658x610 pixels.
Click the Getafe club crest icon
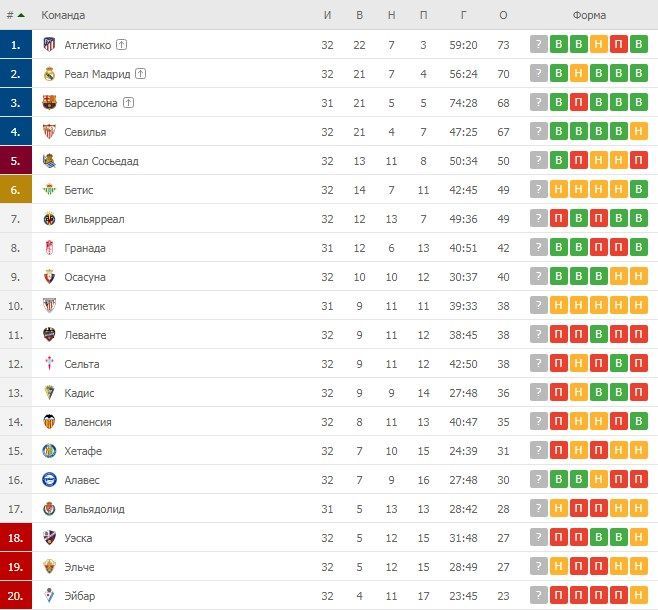[48, 451]
